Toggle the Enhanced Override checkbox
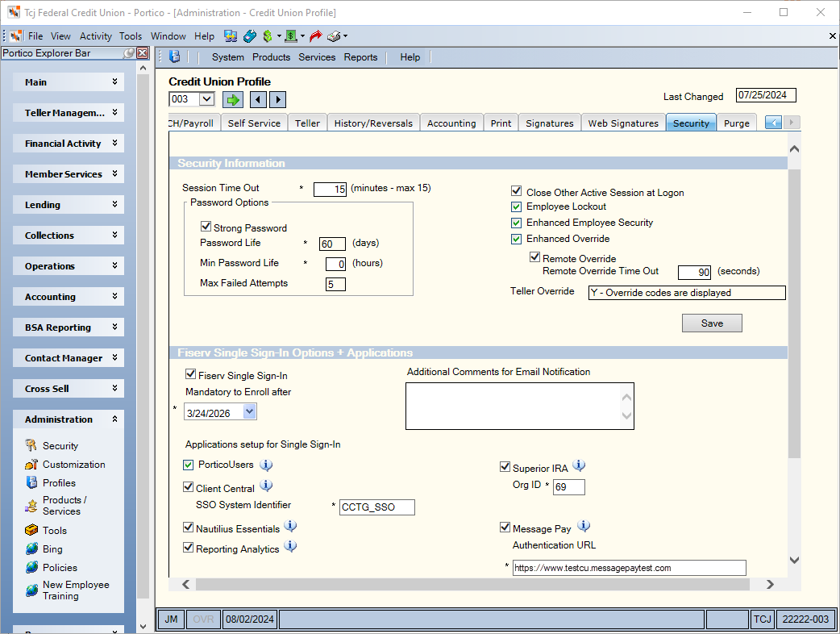Viewport: 840px width, 634px height. click(517, 239)
